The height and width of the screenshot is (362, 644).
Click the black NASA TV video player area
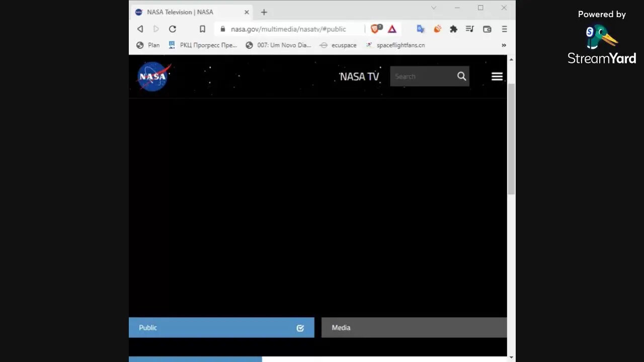318,207
